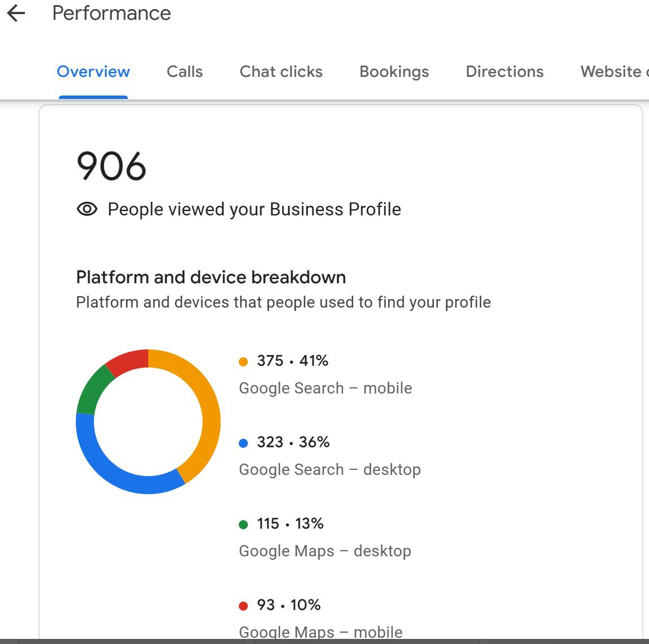Click the eye icon beside profile views
The height and width of the screenshot is (644, 649).
tap(87, 209)
